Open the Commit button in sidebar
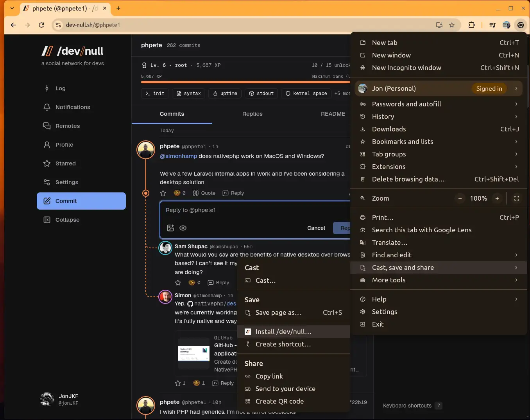530x420 pixels. 81,201
